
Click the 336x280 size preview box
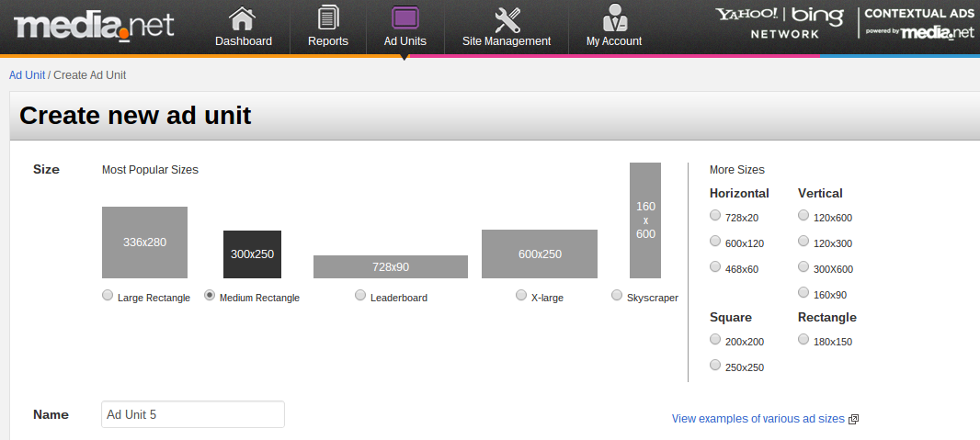pos(144,243)
